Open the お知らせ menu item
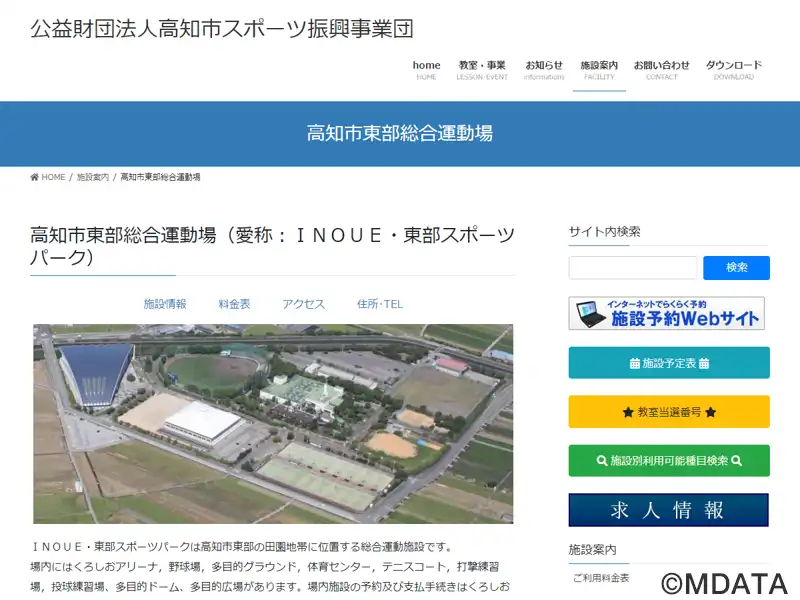Screen dimensions: 800x600 544,70
